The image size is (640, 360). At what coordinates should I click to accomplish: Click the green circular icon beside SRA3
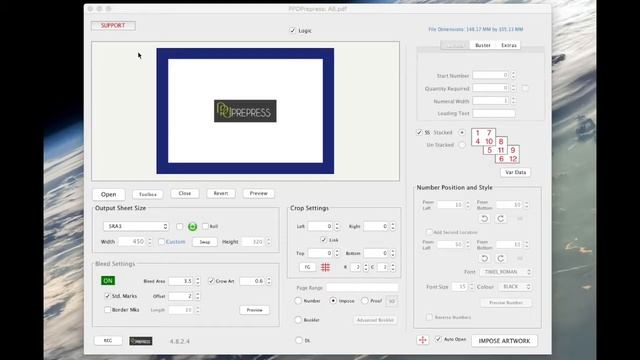tap(192, 227)
